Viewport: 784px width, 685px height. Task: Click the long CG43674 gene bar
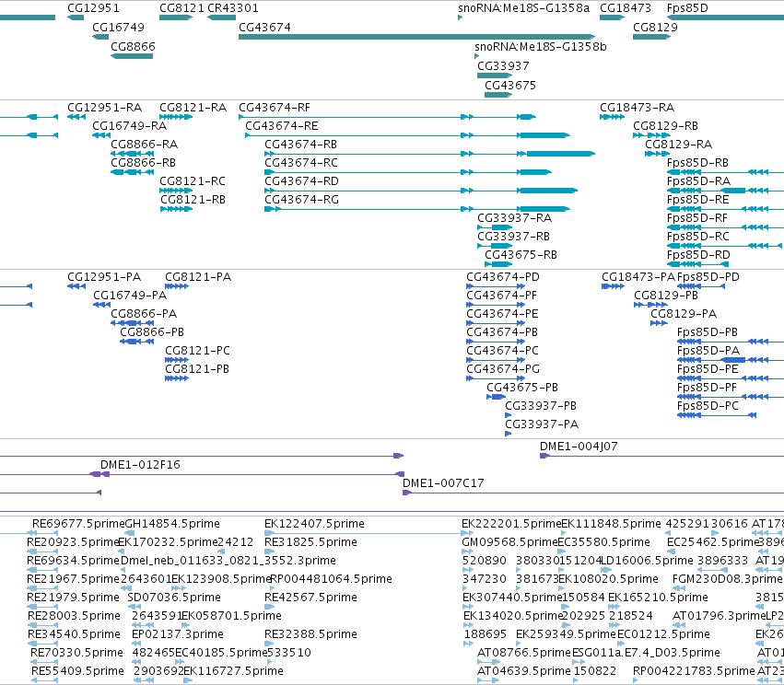click(x=417, y=37)
